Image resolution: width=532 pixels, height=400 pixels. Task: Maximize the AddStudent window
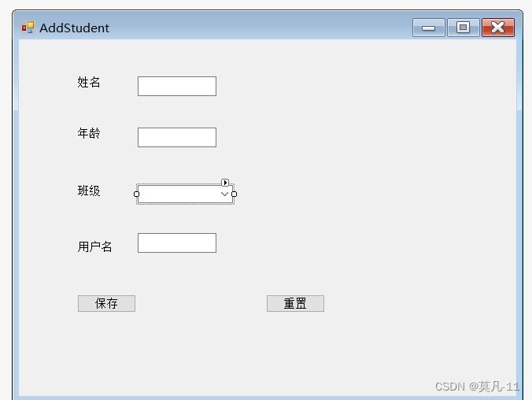[463, 28]
